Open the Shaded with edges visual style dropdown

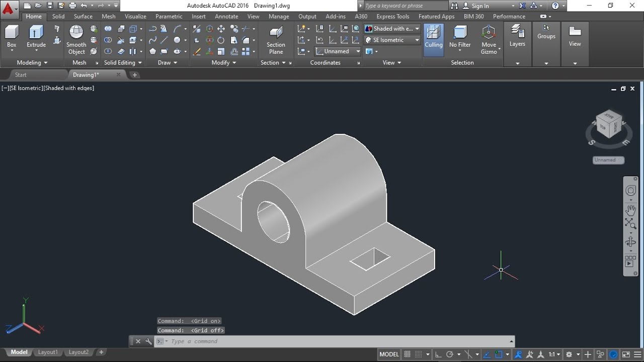click(x=392, y=29)
